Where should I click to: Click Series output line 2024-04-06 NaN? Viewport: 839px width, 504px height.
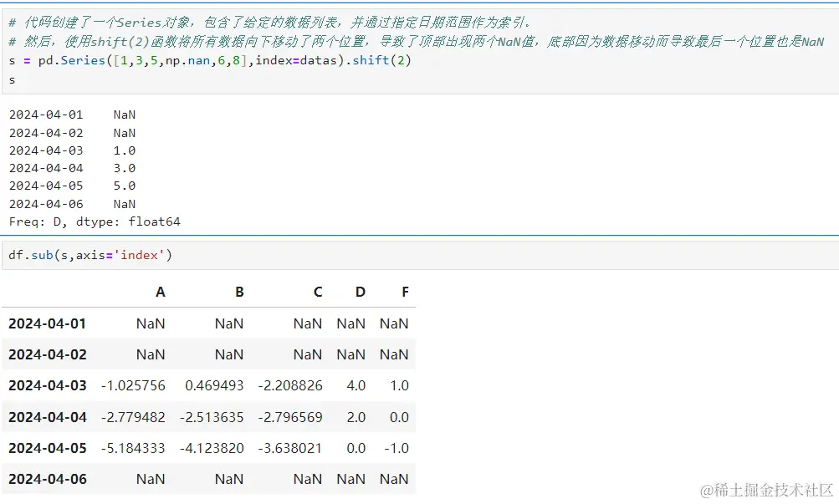(72, 204)
